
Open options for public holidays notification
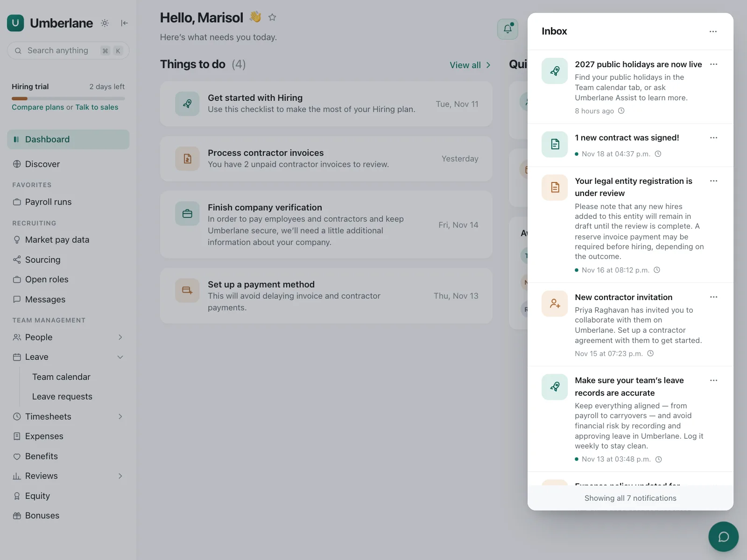713,64
